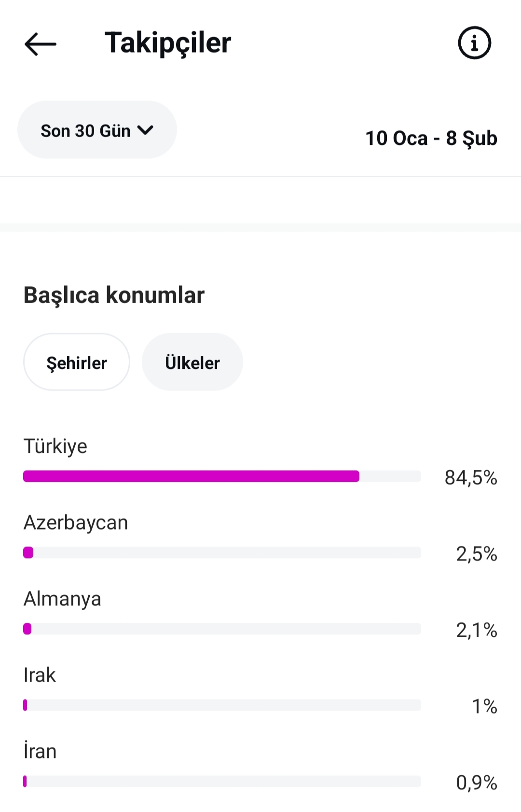Tap the İran country label

[x=40, y=751]
